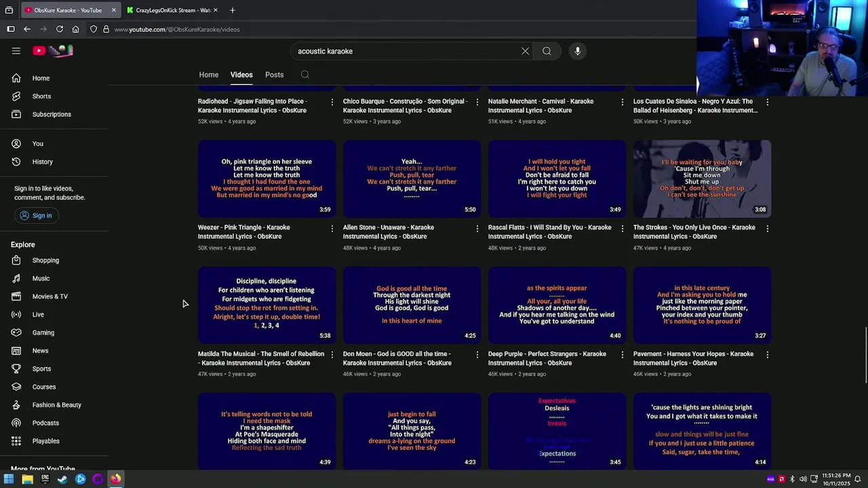This screenshot has height=488, width=868.
Task: Open a new browser tab
Action: click(233, 10)
